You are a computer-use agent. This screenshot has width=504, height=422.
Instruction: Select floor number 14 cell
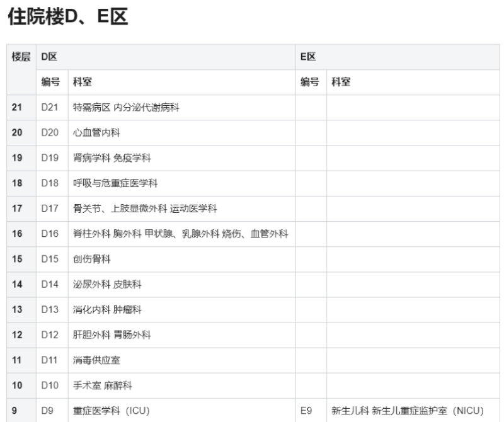21,285
